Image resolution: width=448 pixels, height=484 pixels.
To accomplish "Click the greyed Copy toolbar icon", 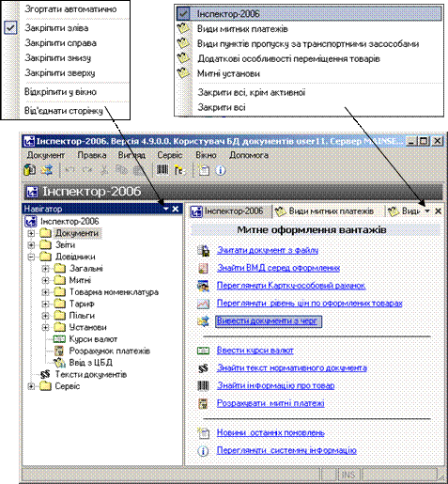I will tap(121, 170).
